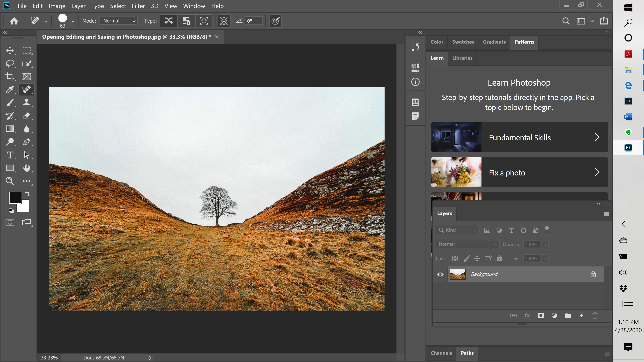The width and height of the screenshot is (644, 362).
Task: Toggle Sample All Layers option
Action: pyautogui.click(x=224, y=21)
